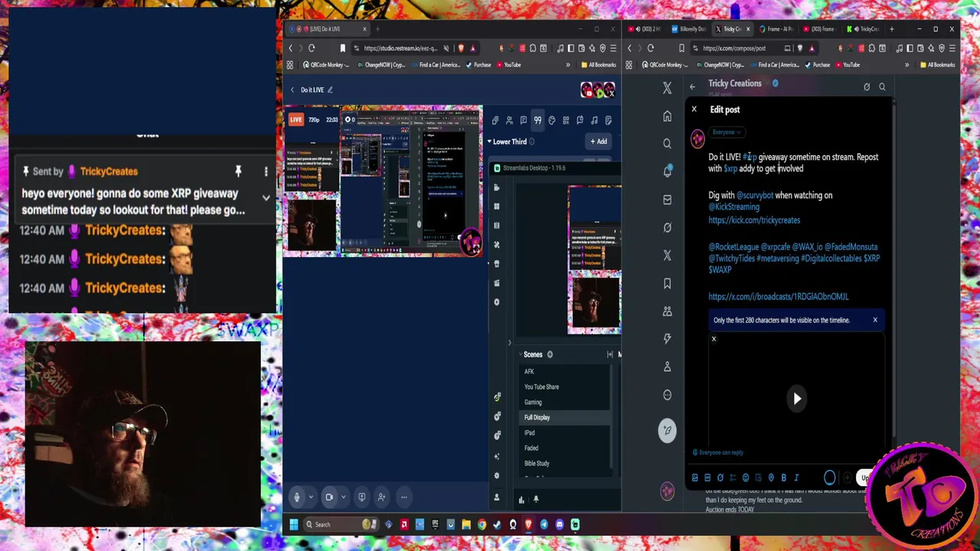980x551 pixels.
Task: Open the theme palette tab in Restream panel
Action: coord(551,120)
